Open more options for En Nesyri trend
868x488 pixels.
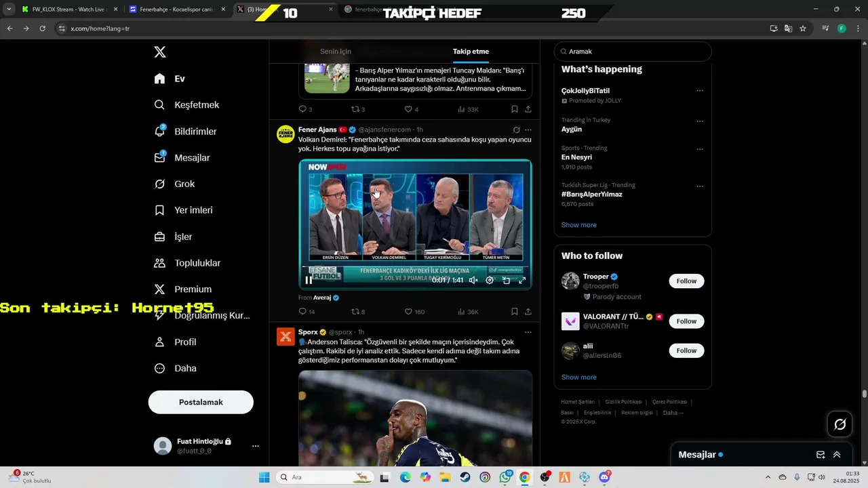pyautogui.click(x=700, y=149)
